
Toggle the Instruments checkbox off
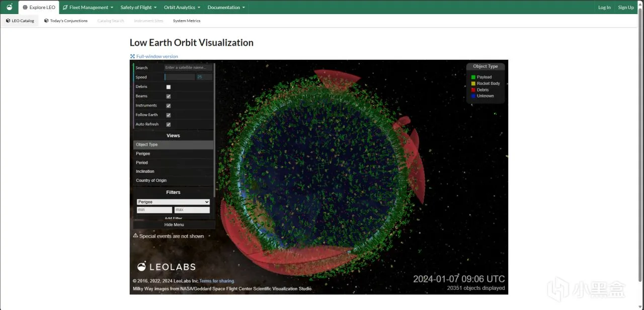(169, 106)
